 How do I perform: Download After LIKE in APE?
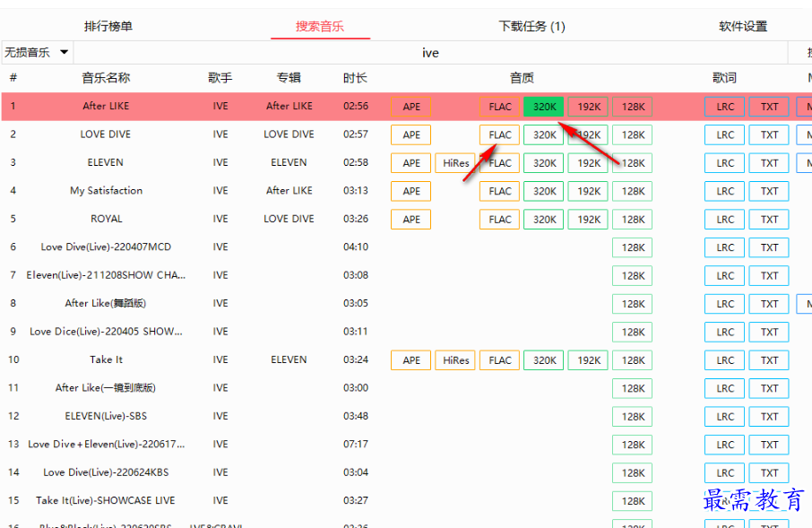tap(411, 107)
